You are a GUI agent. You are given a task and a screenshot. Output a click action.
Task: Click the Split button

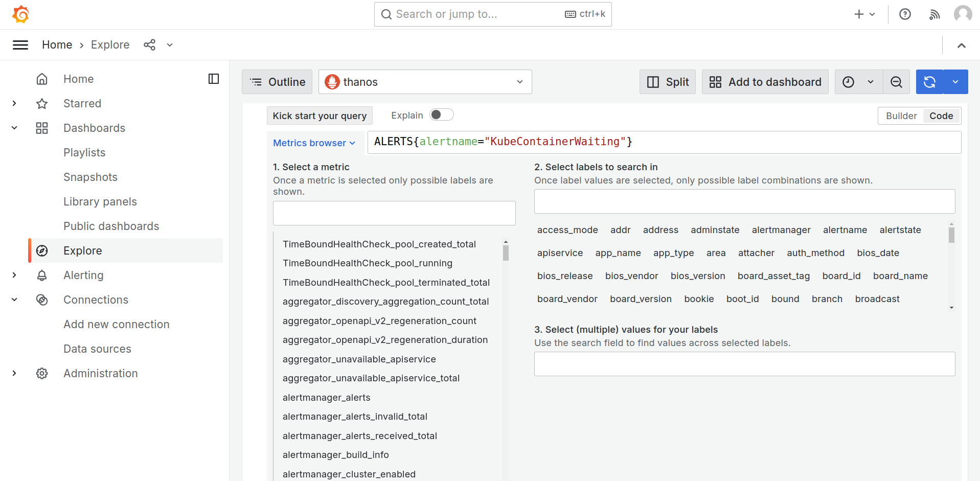coord(668,82)
